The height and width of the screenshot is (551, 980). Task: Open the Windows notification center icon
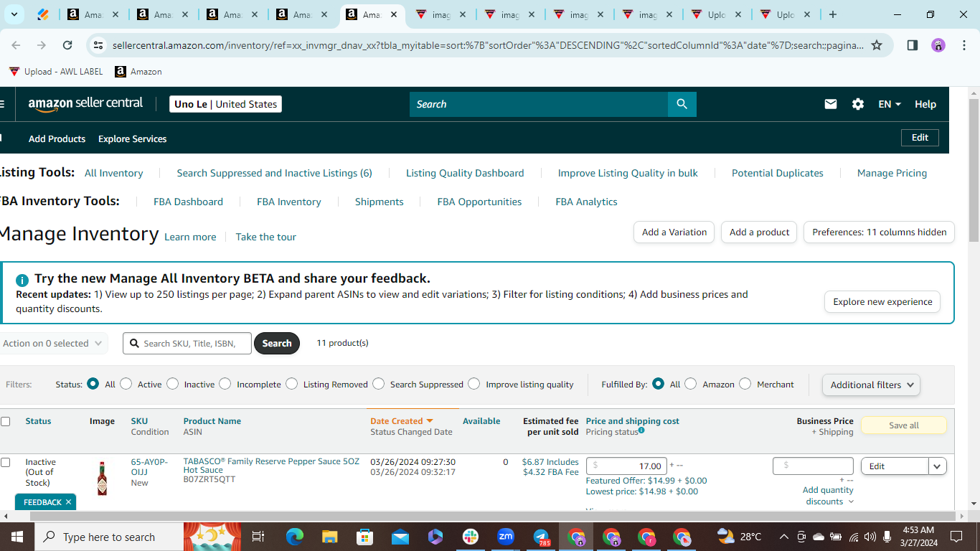point(956,537)
